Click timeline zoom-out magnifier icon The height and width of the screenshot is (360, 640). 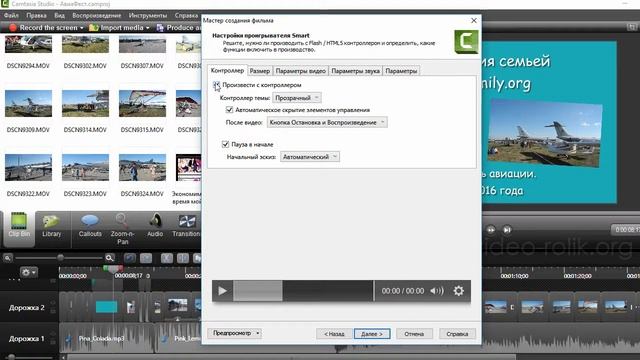[x=8, y=258]
